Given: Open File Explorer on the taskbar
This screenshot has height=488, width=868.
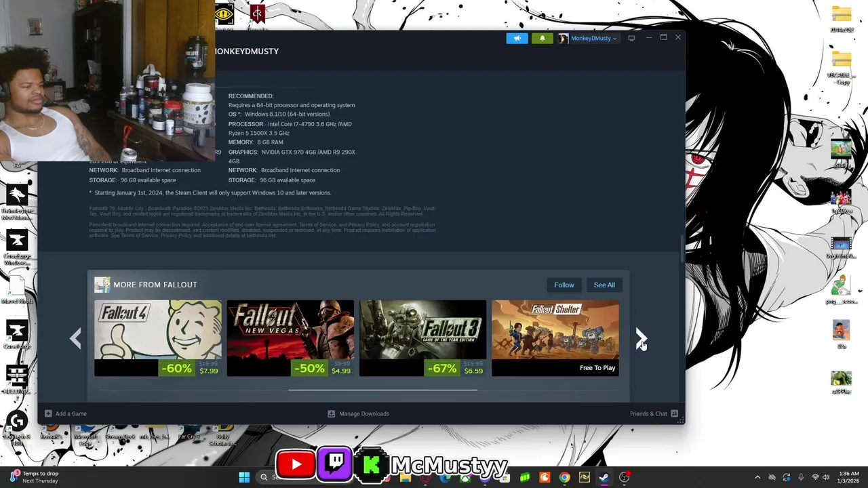Looking at the screenshot, I should point(406,478).
